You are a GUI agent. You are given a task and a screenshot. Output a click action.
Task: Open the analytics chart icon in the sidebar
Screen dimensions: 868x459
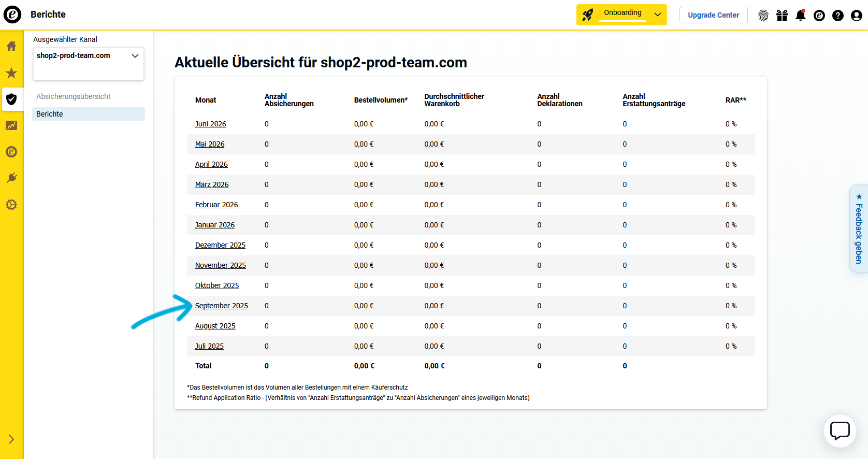pos(11,125)
